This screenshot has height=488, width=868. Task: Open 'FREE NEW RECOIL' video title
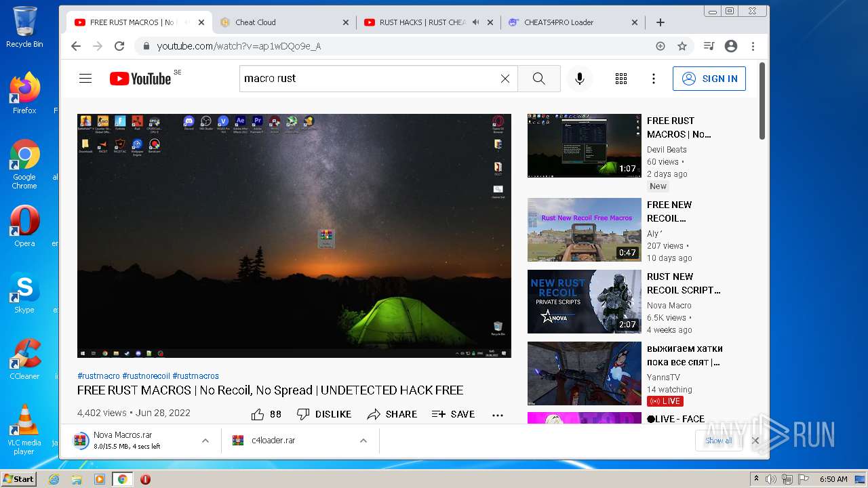point(669,211)
